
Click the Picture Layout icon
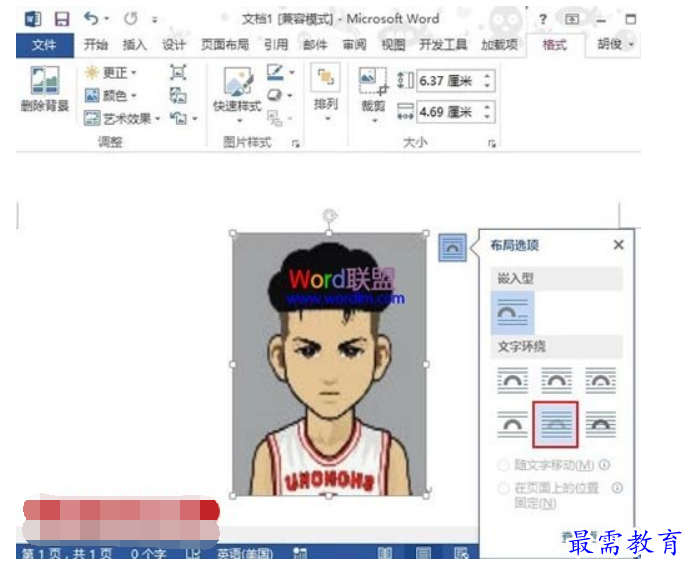tap(274, 118)
